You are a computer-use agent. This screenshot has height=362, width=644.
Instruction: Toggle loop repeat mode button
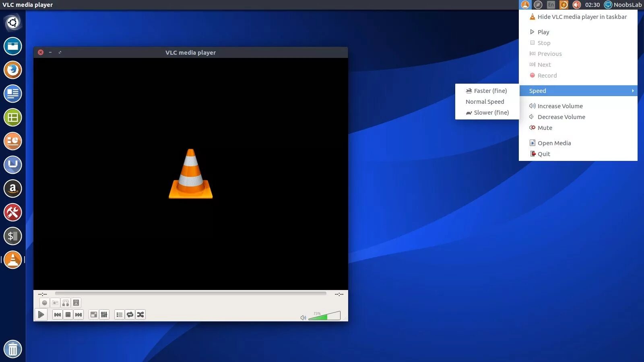coord(130,315)
